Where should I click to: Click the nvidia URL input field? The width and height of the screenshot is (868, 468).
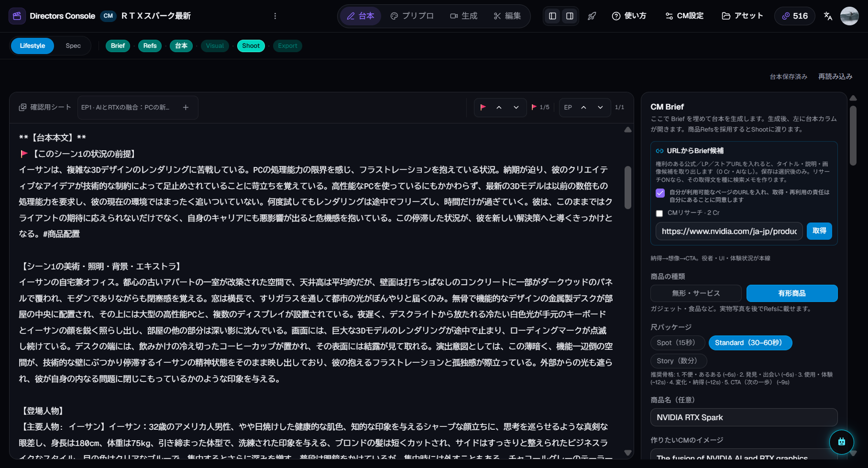(x=729, y=231)
